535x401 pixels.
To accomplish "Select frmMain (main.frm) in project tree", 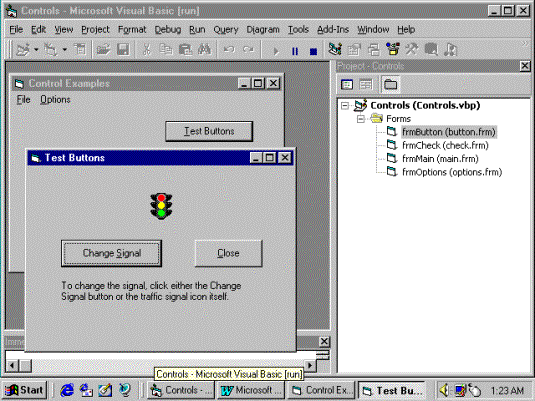I will [440, 159].
